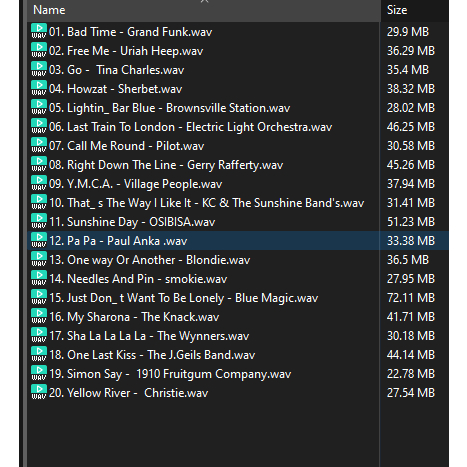Select the WAV icon of 15. Just Don_ t Want To Be Lonely

(x=39, y=297)
